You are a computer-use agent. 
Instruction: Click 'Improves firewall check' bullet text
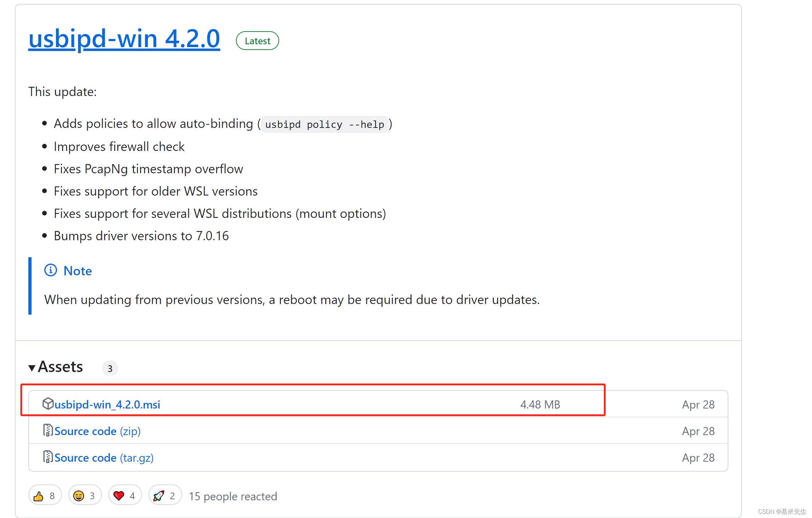119,146
